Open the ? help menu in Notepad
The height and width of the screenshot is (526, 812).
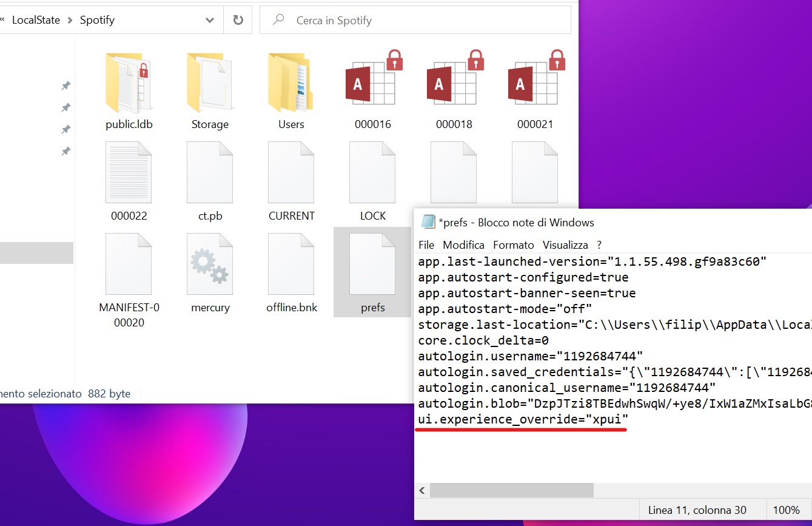click(x=599, y=245)
